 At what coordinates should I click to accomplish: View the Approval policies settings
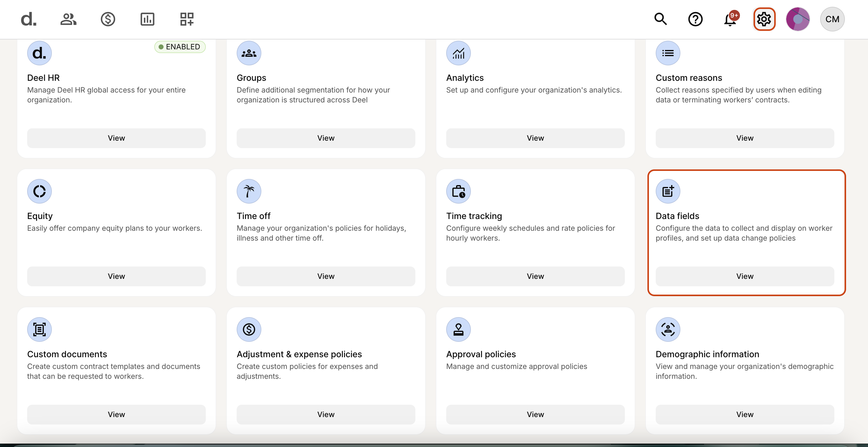535,414
